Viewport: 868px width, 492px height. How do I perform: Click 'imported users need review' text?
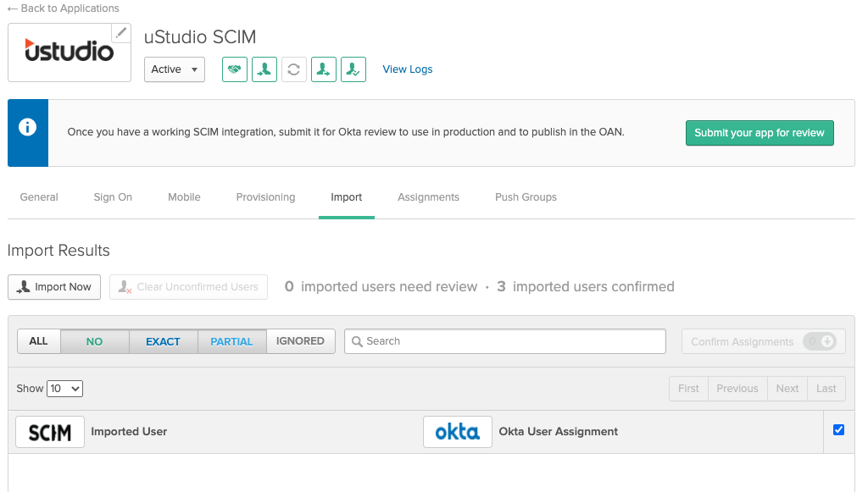click(388, 287)
